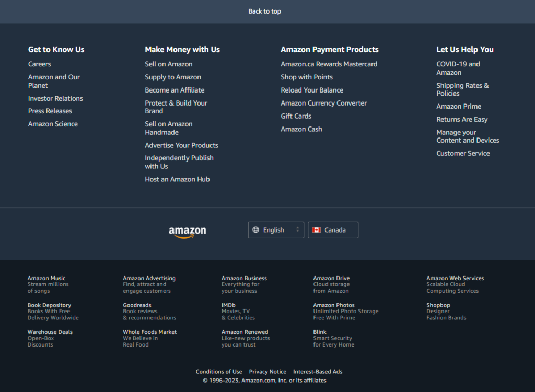
Task: Visit Amazon and Our Planet
Action: [54, 81]
